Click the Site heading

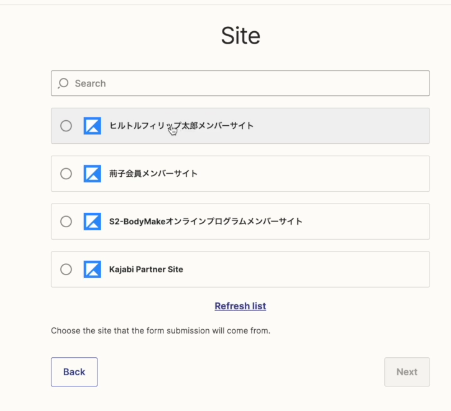241,36
